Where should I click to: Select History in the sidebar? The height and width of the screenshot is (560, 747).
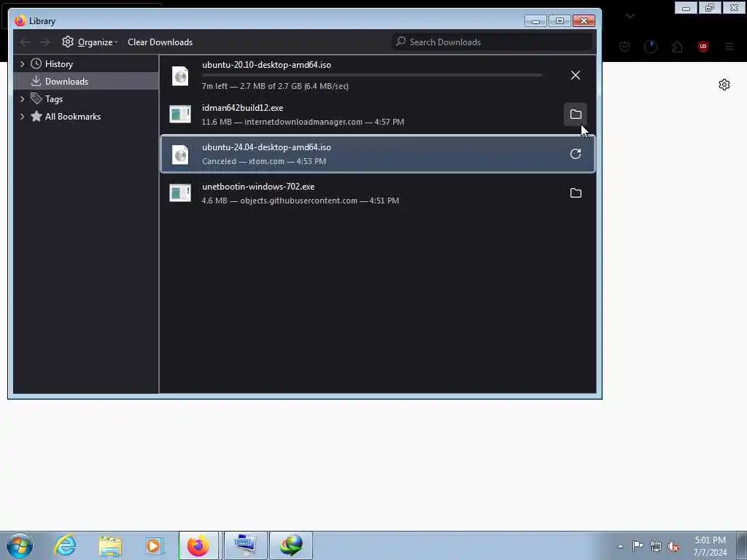58,64
